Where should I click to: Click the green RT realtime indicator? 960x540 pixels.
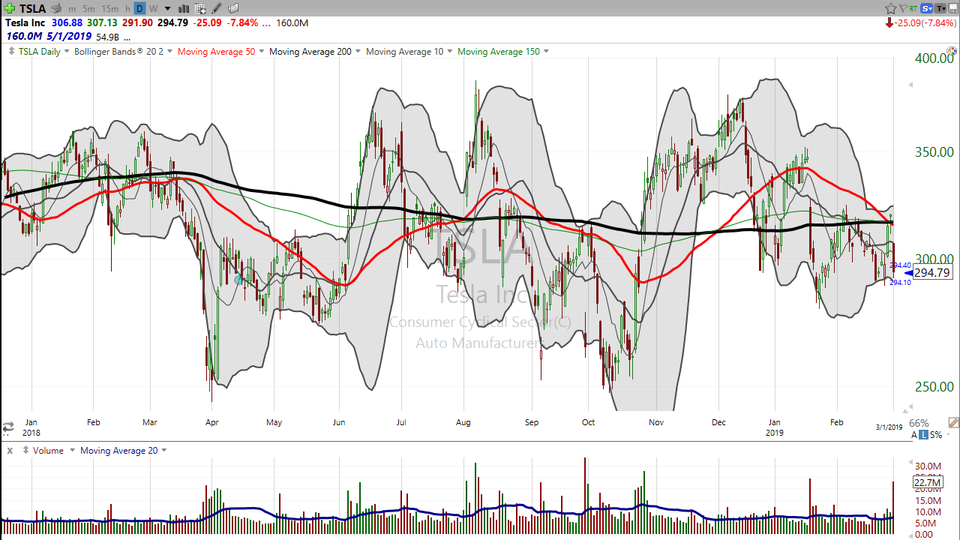click(x=913, y=8)
